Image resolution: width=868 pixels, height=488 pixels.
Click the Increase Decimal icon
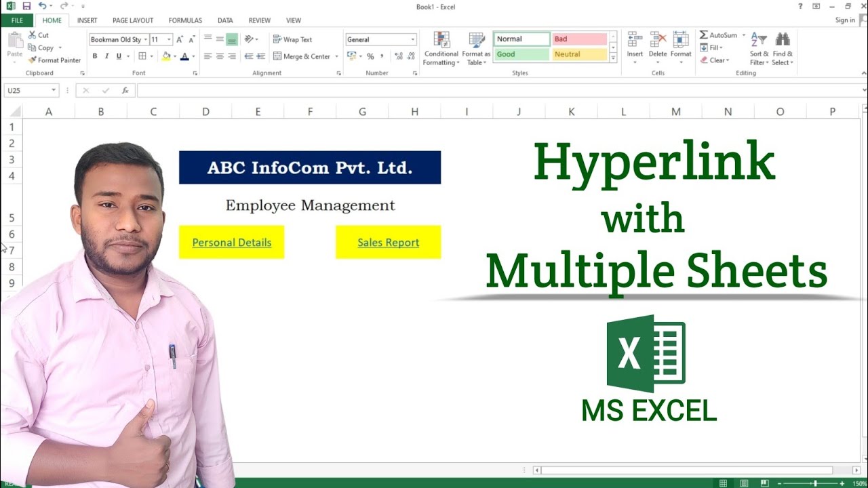coord(398,56)
